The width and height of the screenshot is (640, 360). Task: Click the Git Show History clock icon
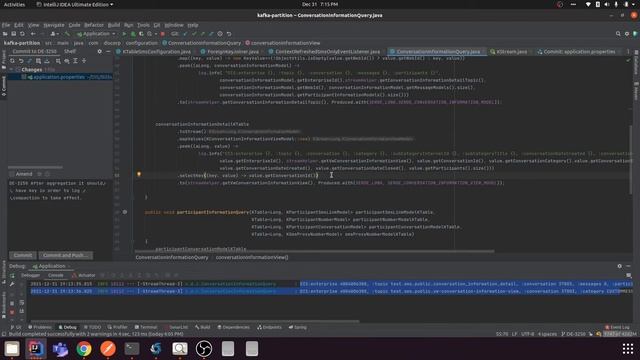tap(220, 34)
